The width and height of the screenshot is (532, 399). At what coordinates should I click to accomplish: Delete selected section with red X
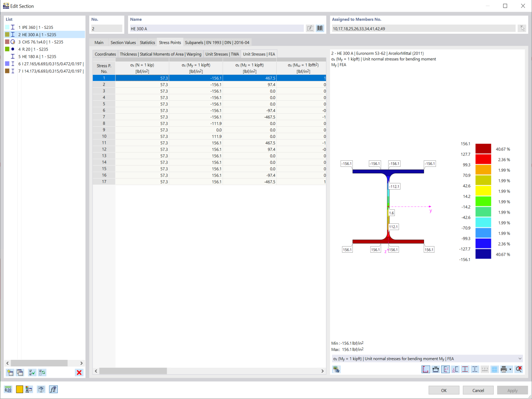(79, 372)
